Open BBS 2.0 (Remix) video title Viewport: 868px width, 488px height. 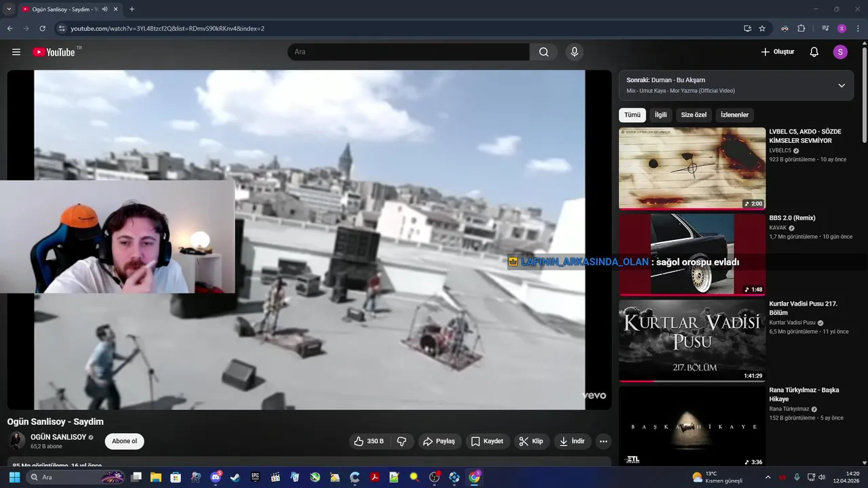pyautogui.click(x=792, y=218)
